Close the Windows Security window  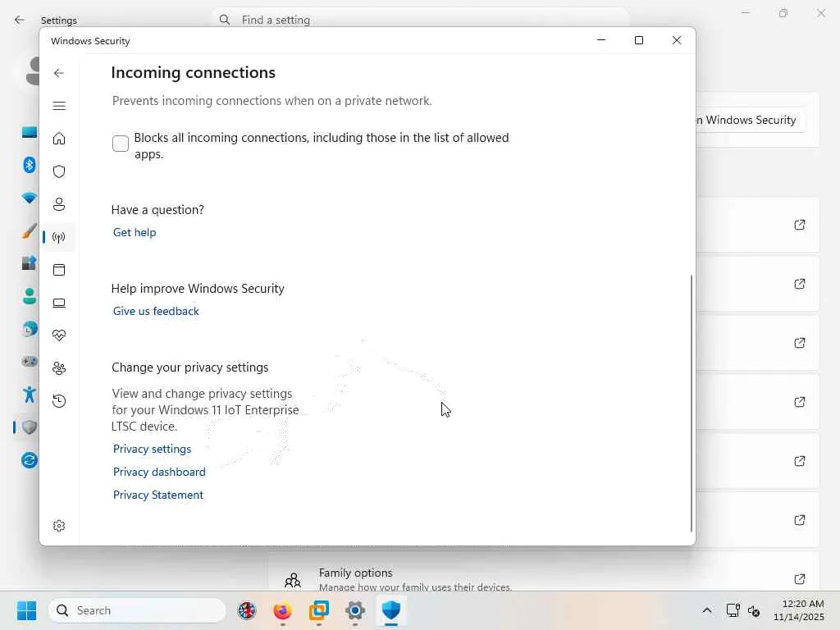click(677, 40)
